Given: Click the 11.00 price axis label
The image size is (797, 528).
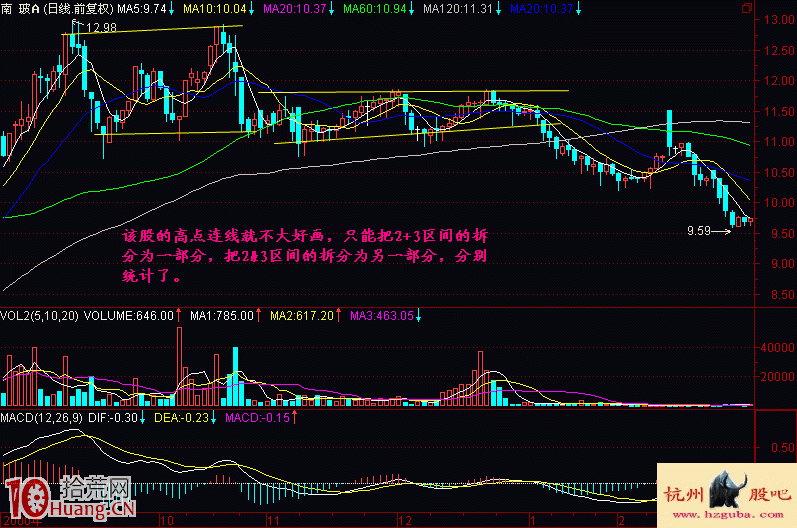Looking at the screenshot, I should [779, 142].
